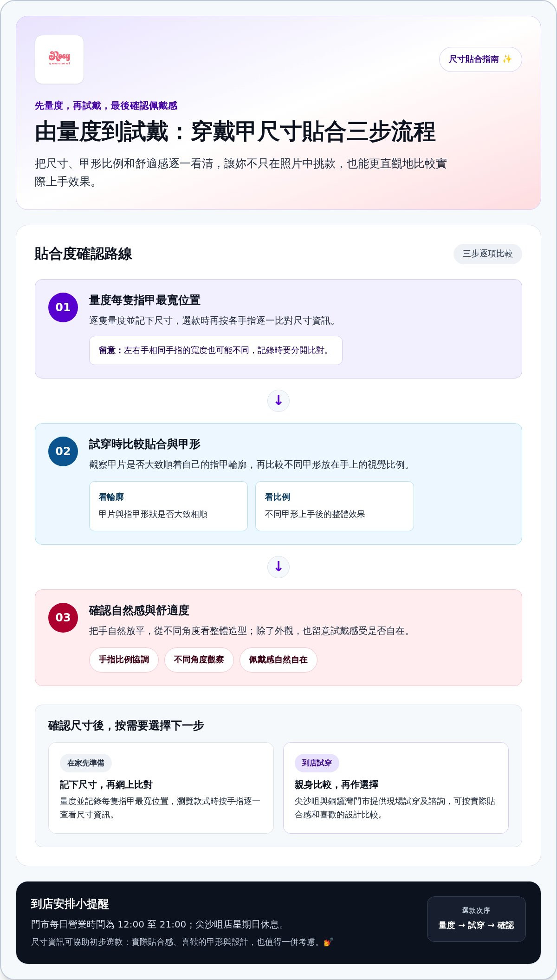Image resolution: width=557 pixels, height=980 pixels.
Task: Click the 留意 note about left/right hands
Action: click(x=216, y=351)
